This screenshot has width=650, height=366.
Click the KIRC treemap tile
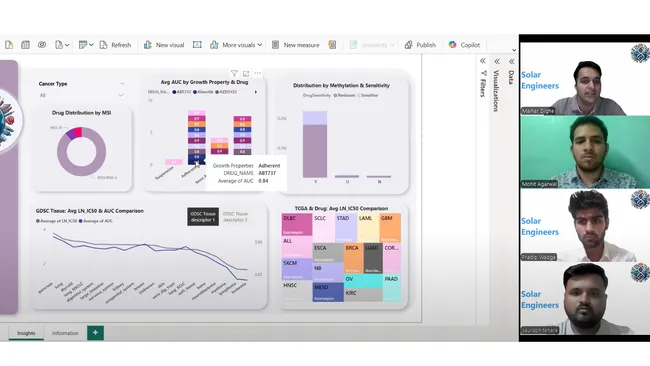coord(363,295)
